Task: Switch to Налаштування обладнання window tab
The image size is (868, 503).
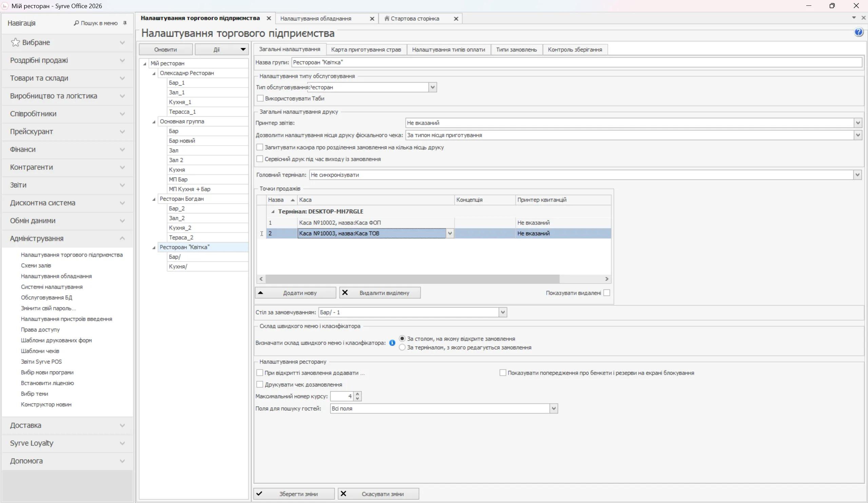Action: pos(316,19)
